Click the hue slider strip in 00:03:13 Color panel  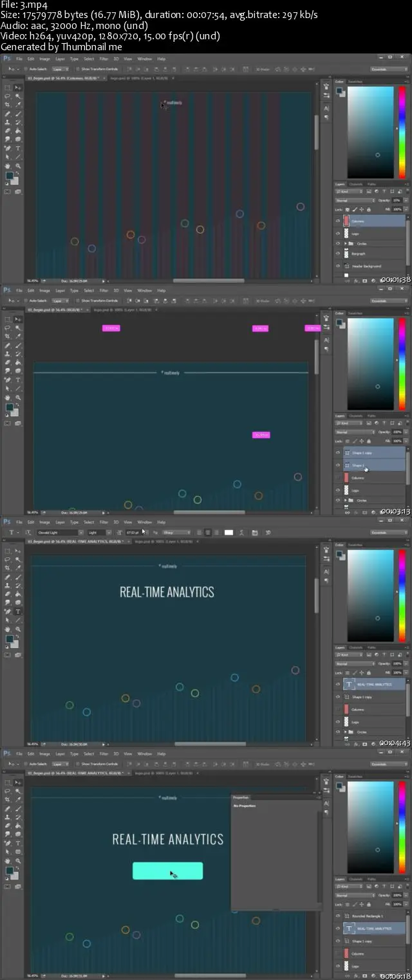tap(402, 364)
